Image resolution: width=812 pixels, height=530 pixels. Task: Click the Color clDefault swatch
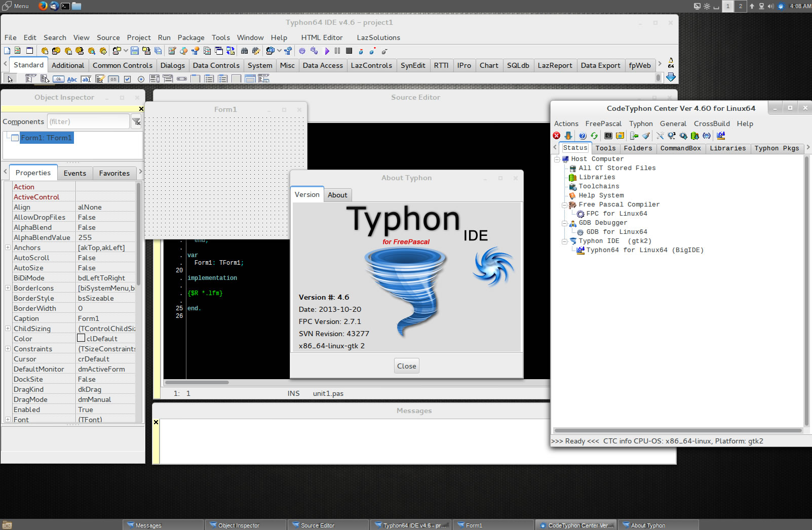[x=81, y=338]
